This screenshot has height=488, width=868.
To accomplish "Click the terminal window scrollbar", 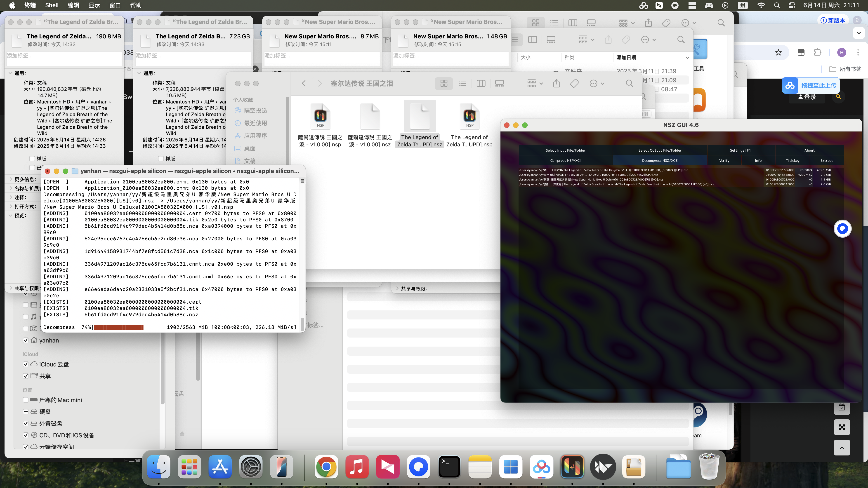I will coord(302,324).
